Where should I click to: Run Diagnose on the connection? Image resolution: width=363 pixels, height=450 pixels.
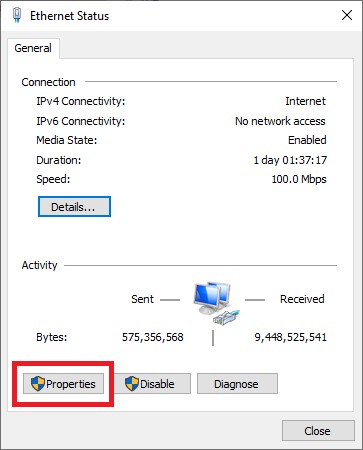[237, 384]
